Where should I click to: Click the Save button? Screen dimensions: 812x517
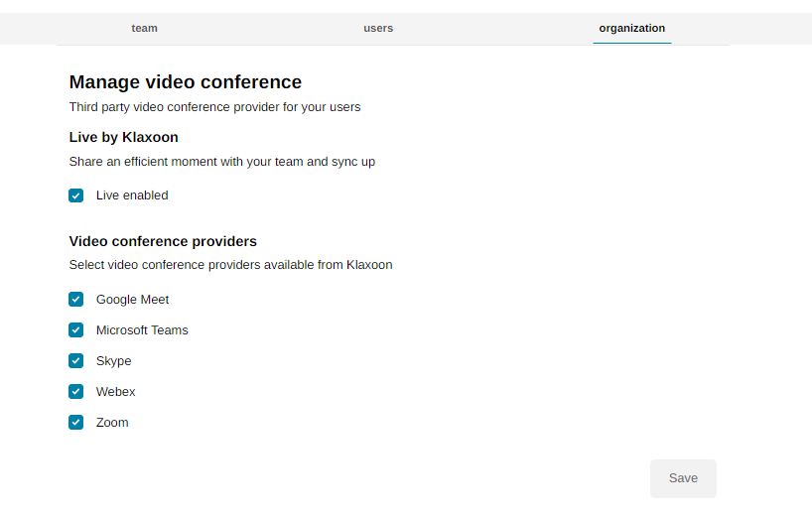(683, 478)
